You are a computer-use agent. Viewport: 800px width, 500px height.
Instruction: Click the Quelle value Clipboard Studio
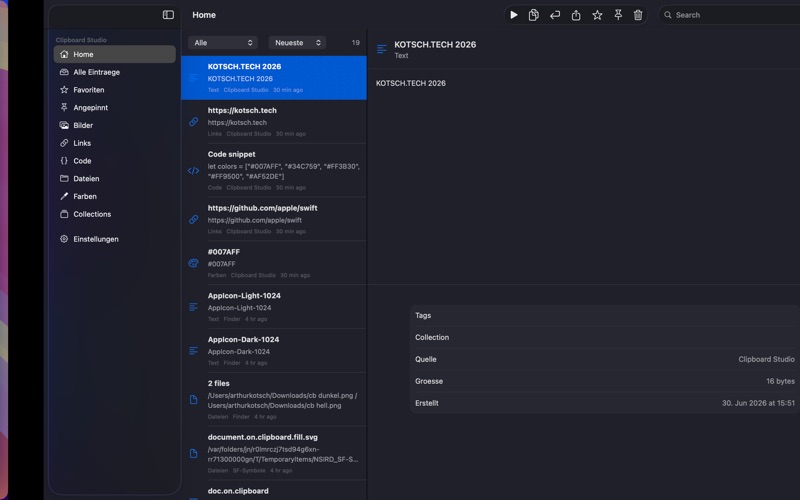766,359
